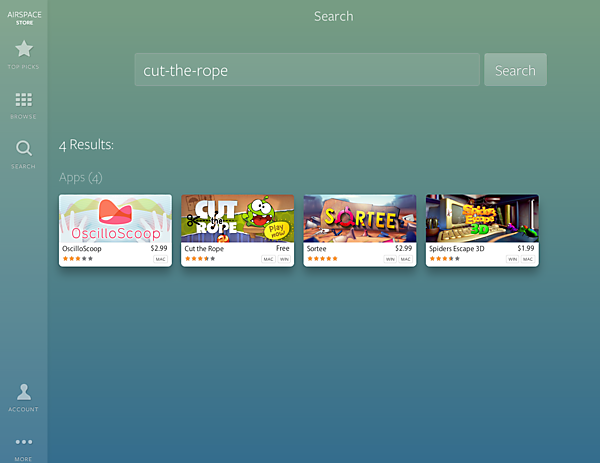This screenshot has width=600, height=463.
Task: Click the WIN badge on Spiders Escape 3D card
Action: tap(513, 259)
